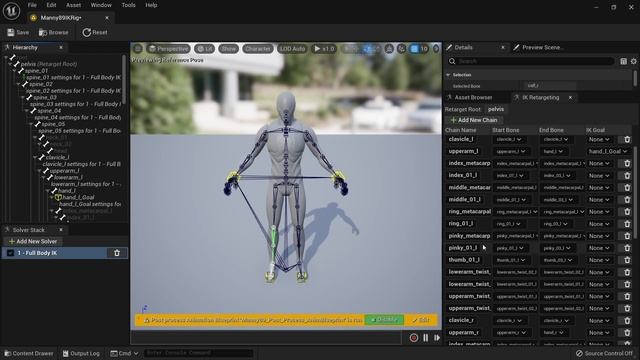
Task: Open Source Control Off status
Action: click(604, 353)
